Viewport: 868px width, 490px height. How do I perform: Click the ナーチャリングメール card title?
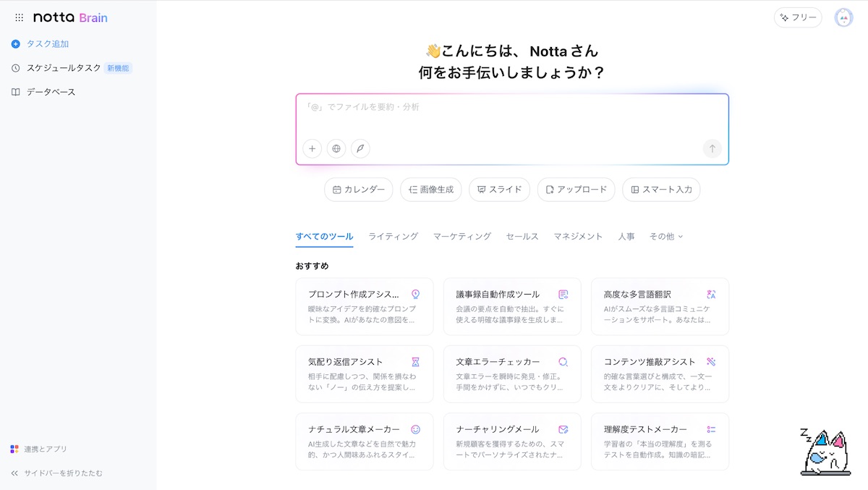[498, 429]
